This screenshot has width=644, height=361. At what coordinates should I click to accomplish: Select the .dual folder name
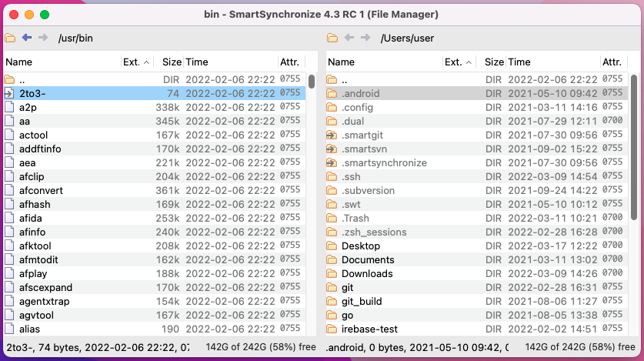pos(353,122)
